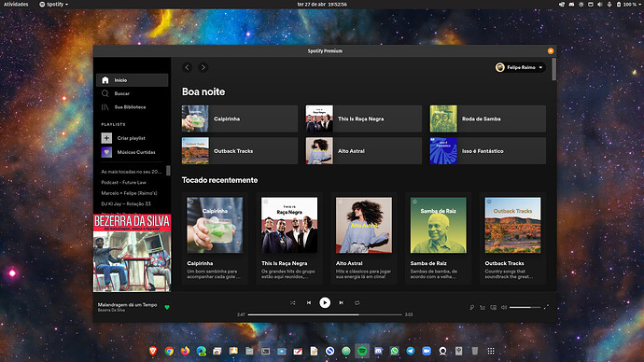Navigate back with the left arrow
The image size is (644, 362).
[x=188, y=67]
